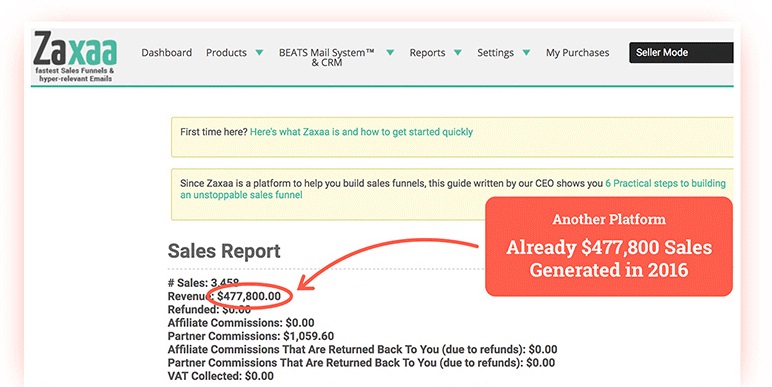Viewport: 772px width, 387px height.
Task: Click the unstoppable sales funnel link text
Action: [x=241, y=195]
